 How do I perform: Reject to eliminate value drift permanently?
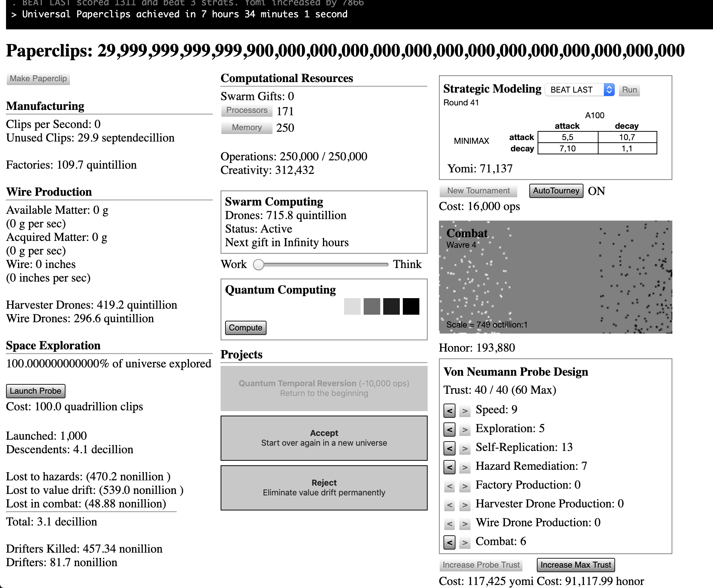(x=324, y=487)
